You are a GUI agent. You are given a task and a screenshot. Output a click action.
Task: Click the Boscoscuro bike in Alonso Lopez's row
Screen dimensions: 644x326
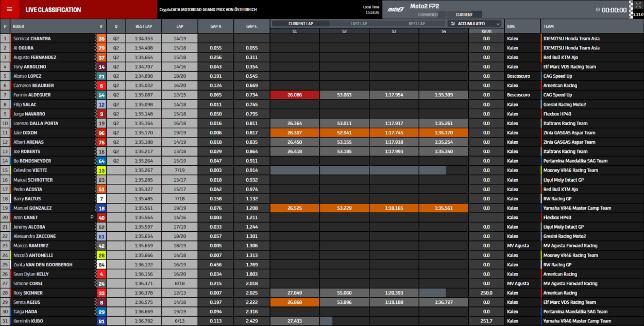[518, 76]
